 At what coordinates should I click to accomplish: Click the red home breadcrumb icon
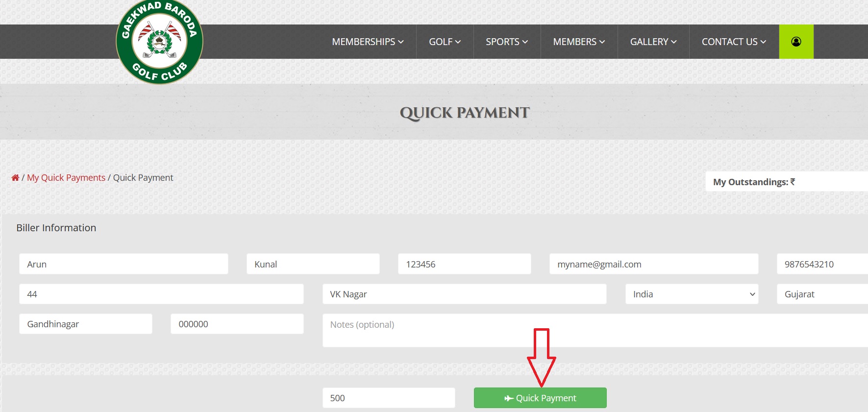tap(15, 178)
